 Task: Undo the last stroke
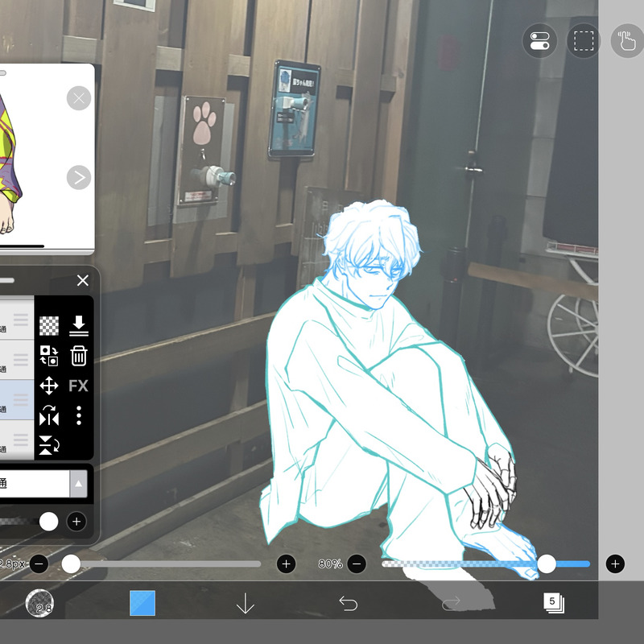348,603
